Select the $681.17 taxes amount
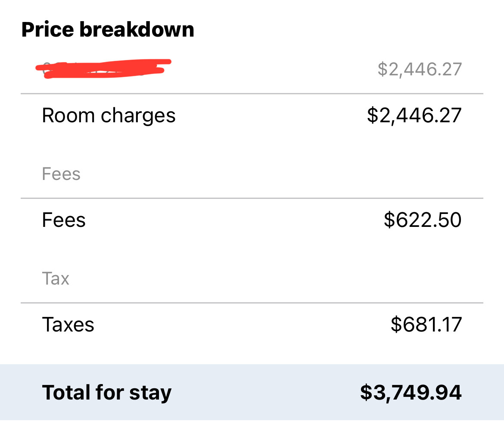 [x=426, y=324]
